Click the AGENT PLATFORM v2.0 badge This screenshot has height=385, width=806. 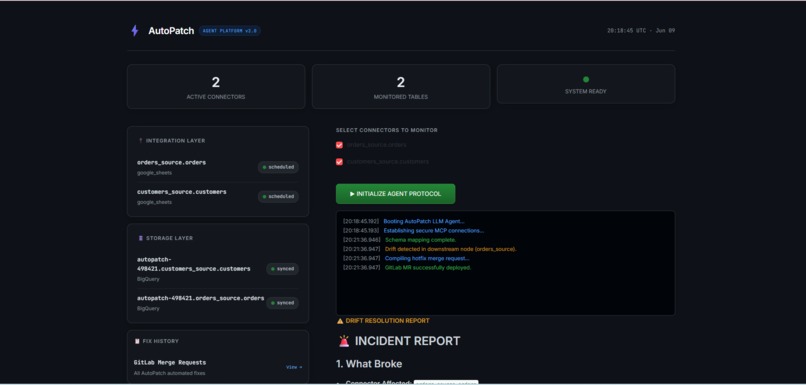pyautogui.click(x=230, y=31)
